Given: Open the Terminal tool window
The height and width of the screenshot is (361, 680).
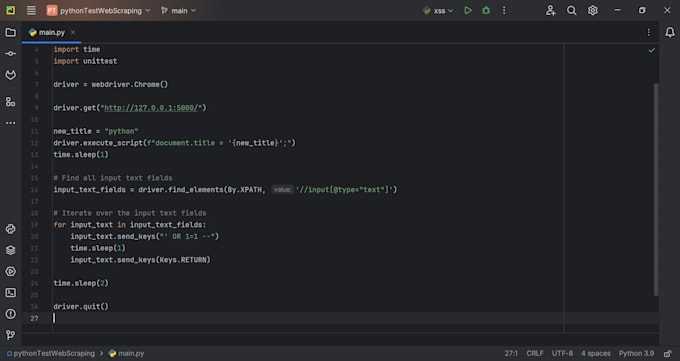Looking at the screenshot, I should [10, 292].
